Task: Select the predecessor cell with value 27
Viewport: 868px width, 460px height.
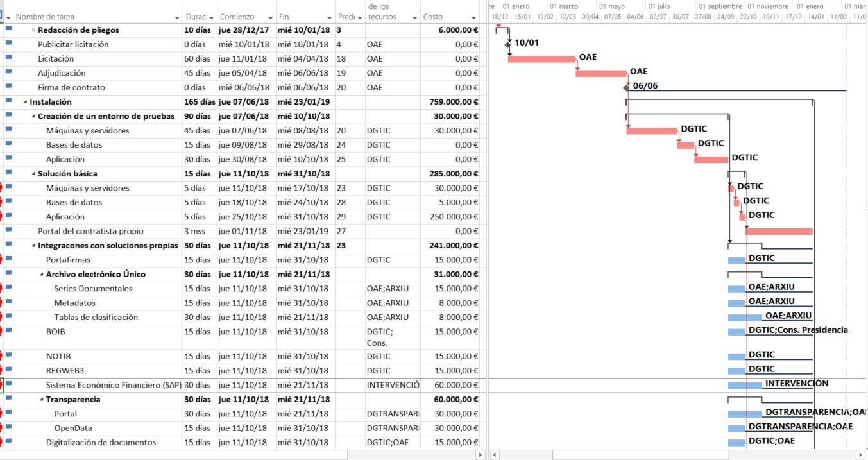Action: (350, 231)
